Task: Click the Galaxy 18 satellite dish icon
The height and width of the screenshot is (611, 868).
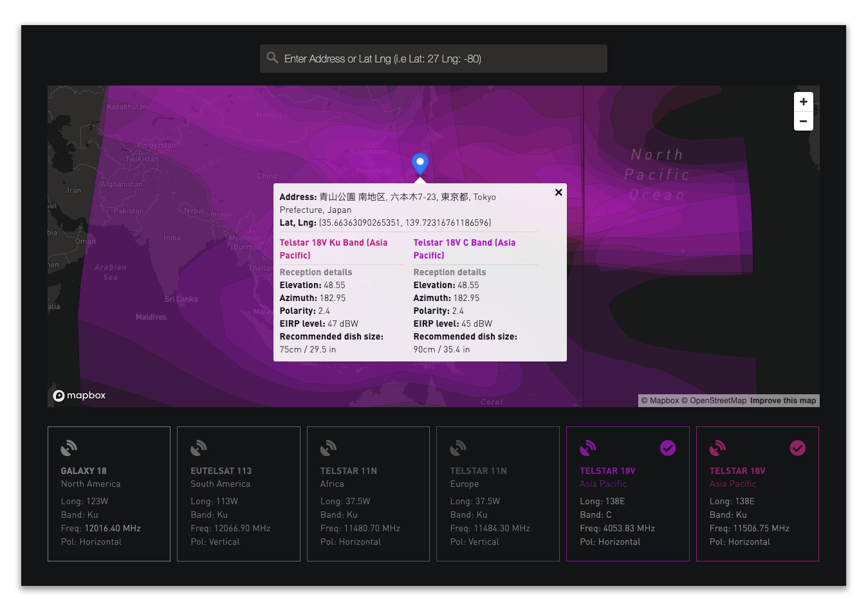Action: 69,448
